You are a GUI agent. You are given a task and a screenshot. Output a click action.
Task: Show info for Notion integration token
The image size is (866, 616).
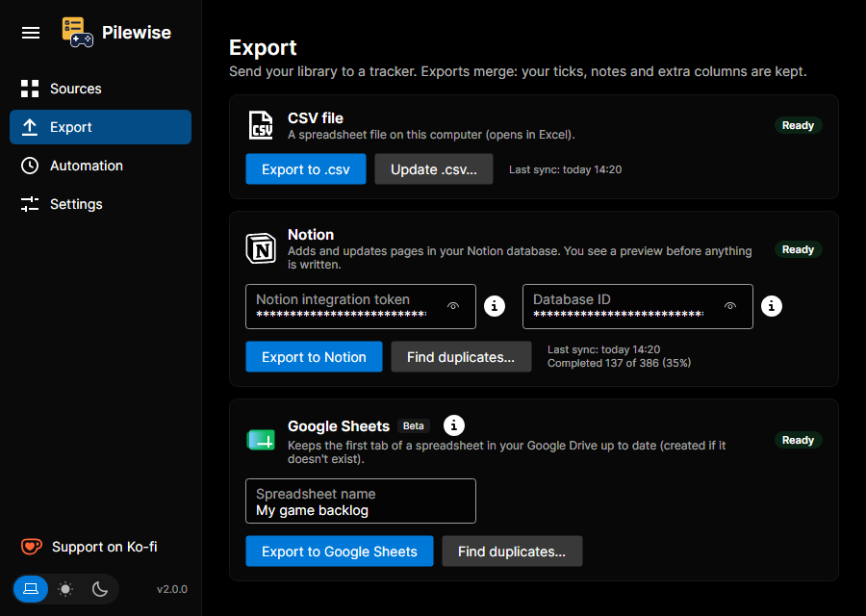495,306
